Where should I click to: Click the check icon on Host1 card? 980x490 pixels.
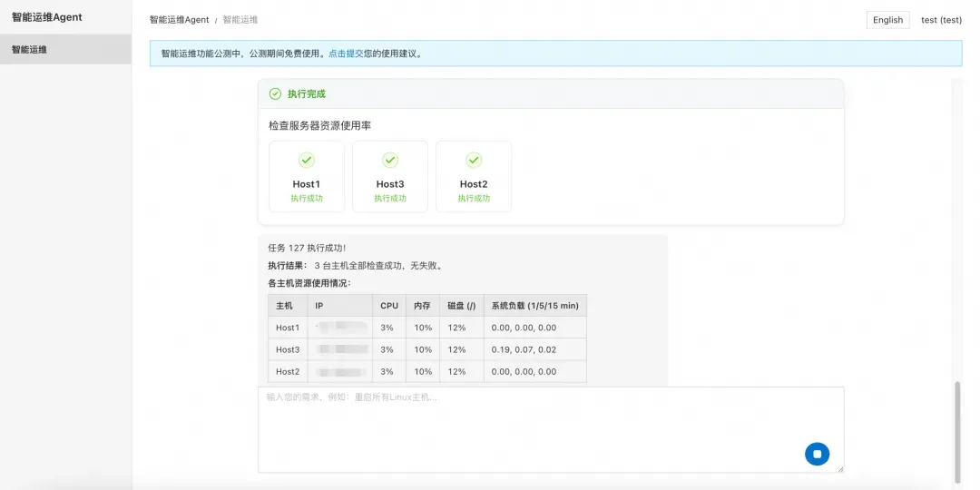[x=307, y=161]
